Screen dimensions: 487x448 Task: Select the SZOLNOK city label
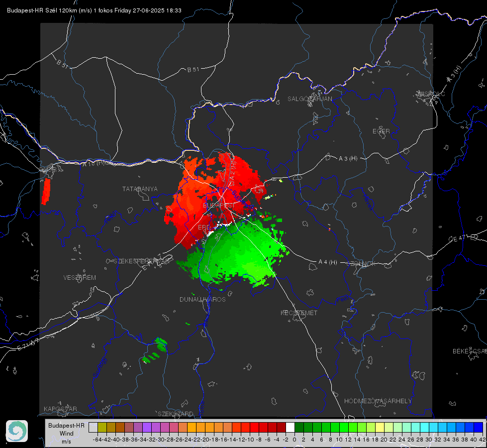click(x=362, y=264)
